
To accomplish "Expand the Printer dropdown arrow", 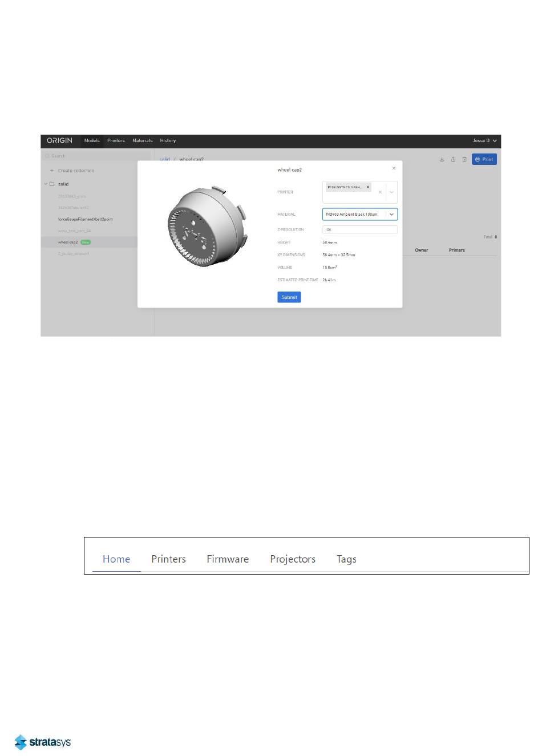I will click(x=391, y=192).
